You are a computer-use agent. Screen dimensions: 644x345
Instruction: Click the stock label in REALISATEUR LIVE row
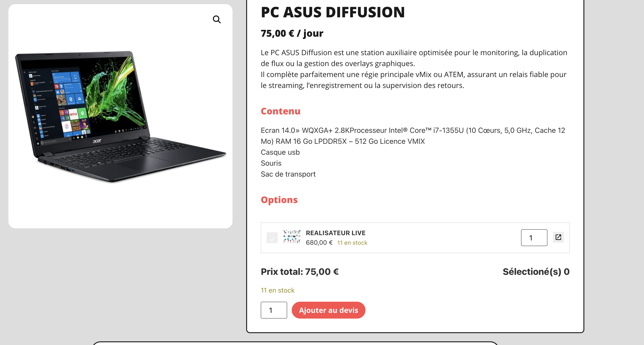352,243
